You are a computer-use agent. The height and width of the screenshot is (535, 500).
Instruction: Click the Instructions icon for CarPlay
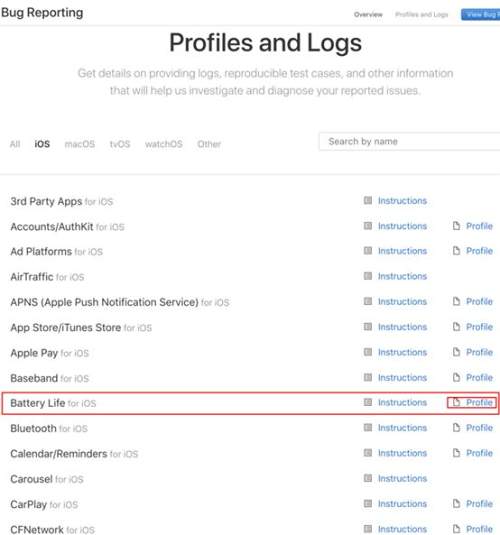point(368,503)
